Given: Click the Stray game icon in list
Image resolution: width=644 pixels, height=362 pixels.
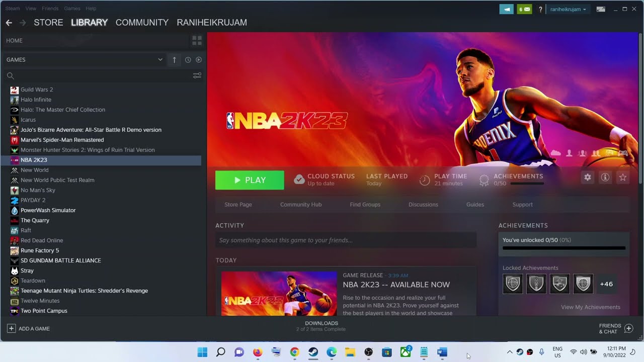Looking at the screenshot, I should (x=15, y=270).
